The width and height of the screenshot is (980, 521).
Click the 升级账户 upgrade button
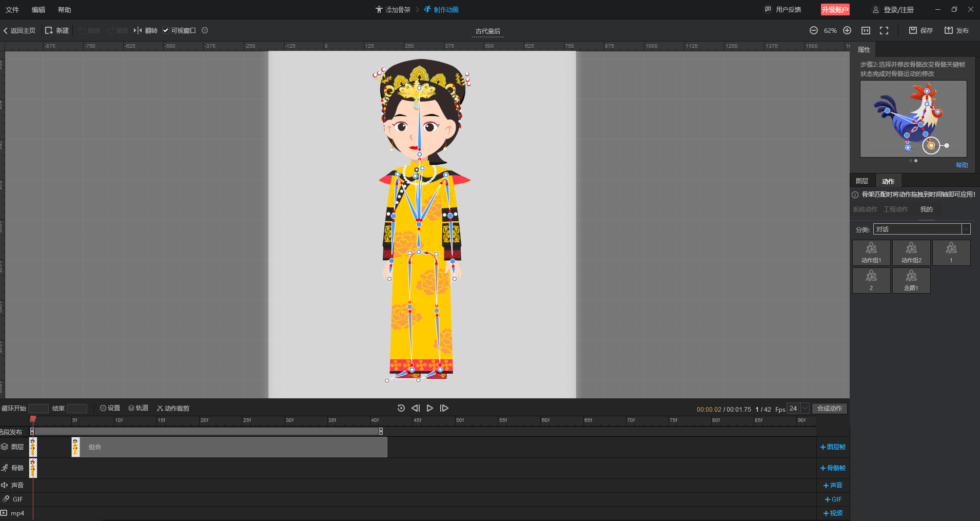point(835,10)
